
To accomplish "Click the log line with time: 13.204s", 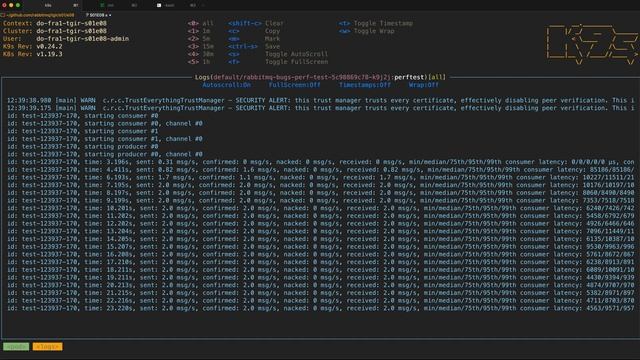I will click(x=321, y=231).
